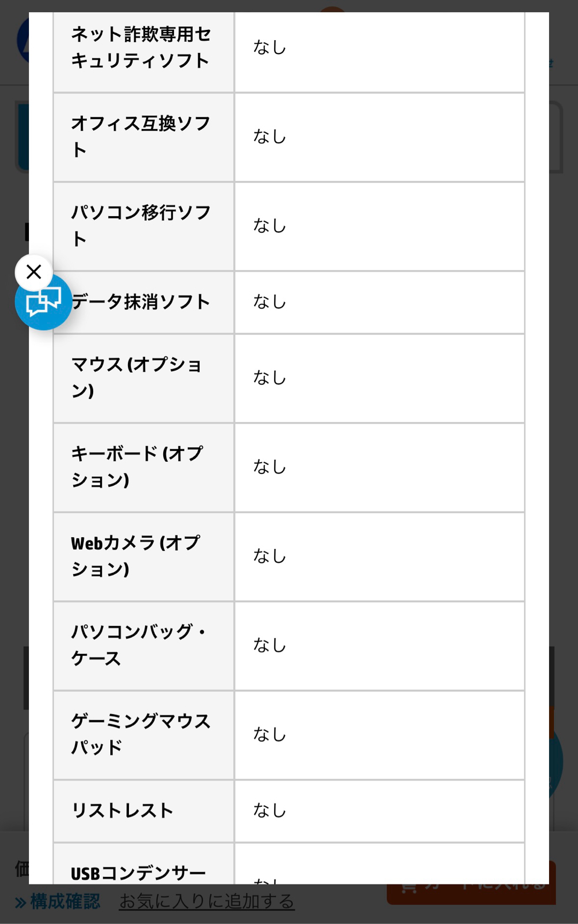Click the パソコン移行ソフト row label

(x=141, y=226)
